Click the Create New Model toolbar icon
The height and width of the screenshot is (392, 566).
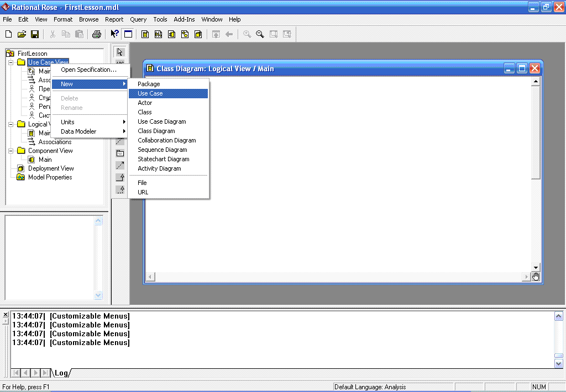point(8,34)
